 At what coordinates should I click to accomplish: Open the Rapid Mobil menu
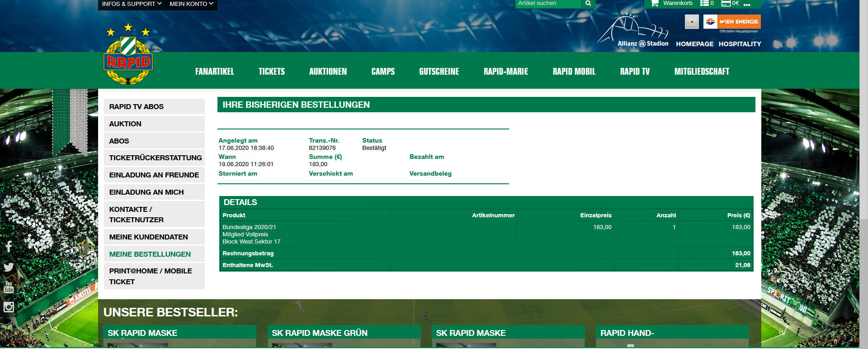pos(574,72)
